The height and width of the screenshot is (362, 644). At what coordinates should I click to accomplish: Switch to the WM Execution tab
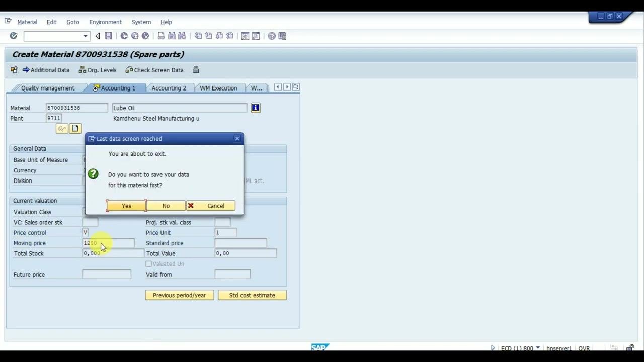click(218, 88)
